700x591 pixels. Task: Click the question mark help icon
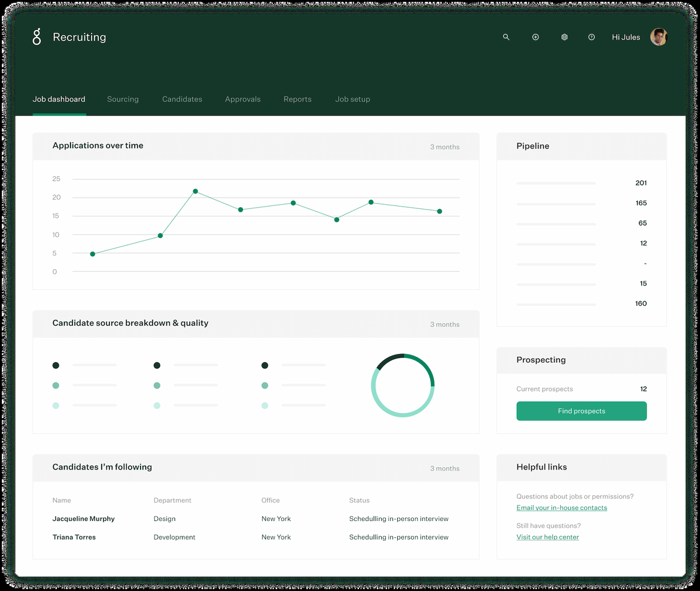coord(592,37)
